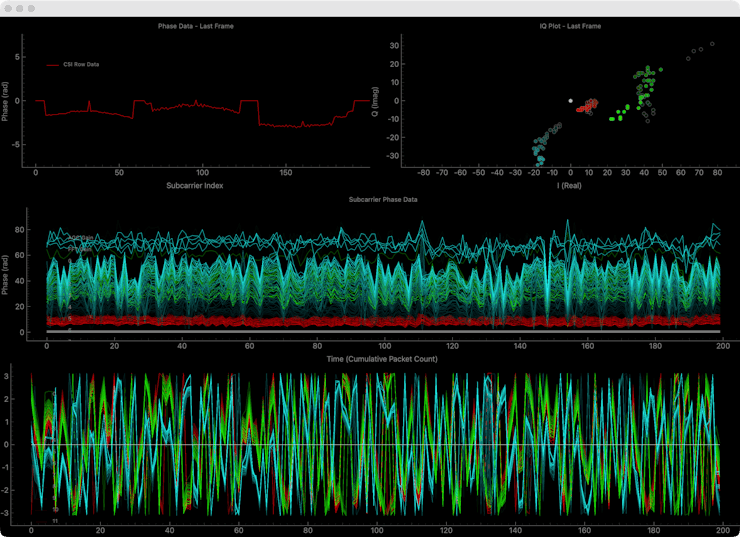This screenshot has height=537, width=740.
Task: Click the Phase Data - Last Frame title
Action: point(196,25)
